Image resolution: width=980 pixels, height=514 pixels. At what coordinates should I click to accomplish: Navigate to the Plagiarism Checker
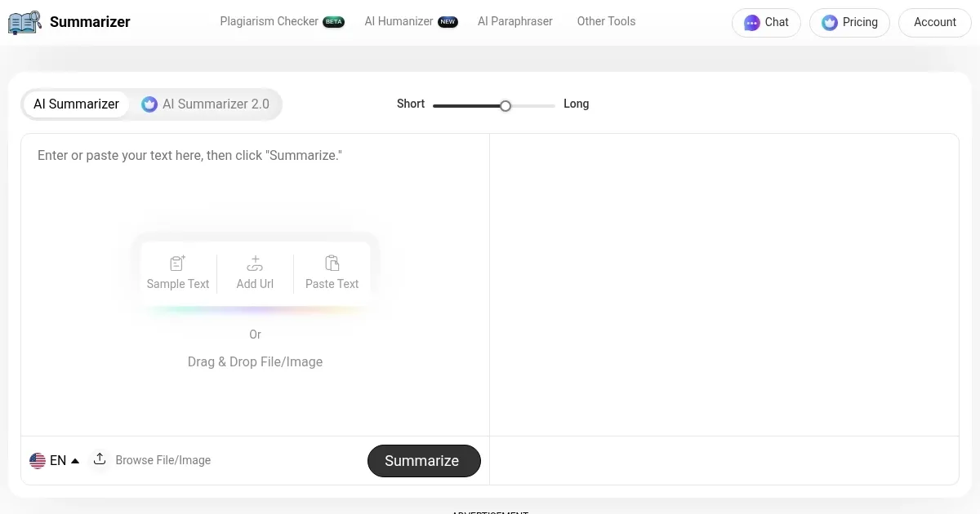[x=269, y=21]
